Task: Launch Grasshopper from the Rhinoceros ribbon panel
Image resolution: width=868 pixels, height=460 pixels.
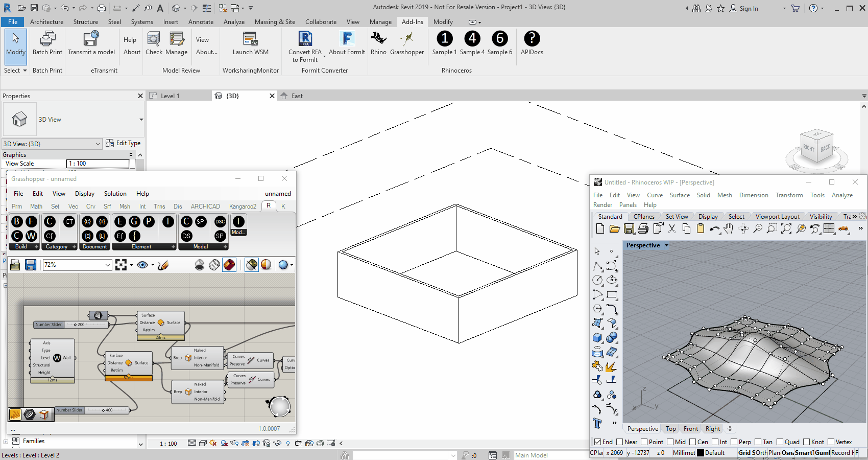Action: click(406, 40)
